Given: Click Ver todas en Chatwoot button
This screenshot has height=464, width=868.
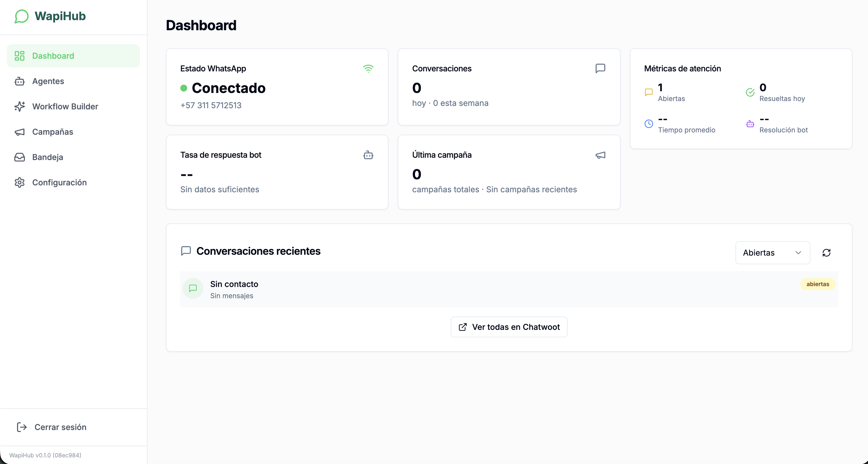Looking at the screenshot, I should pyautogui.click(x=509, y=327).
